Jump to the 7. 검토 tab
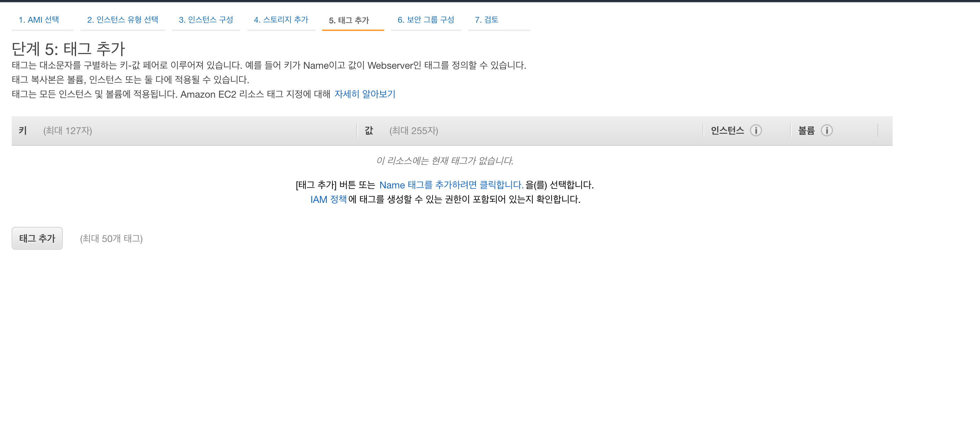The image size is (980, 438). click(486, 20)
